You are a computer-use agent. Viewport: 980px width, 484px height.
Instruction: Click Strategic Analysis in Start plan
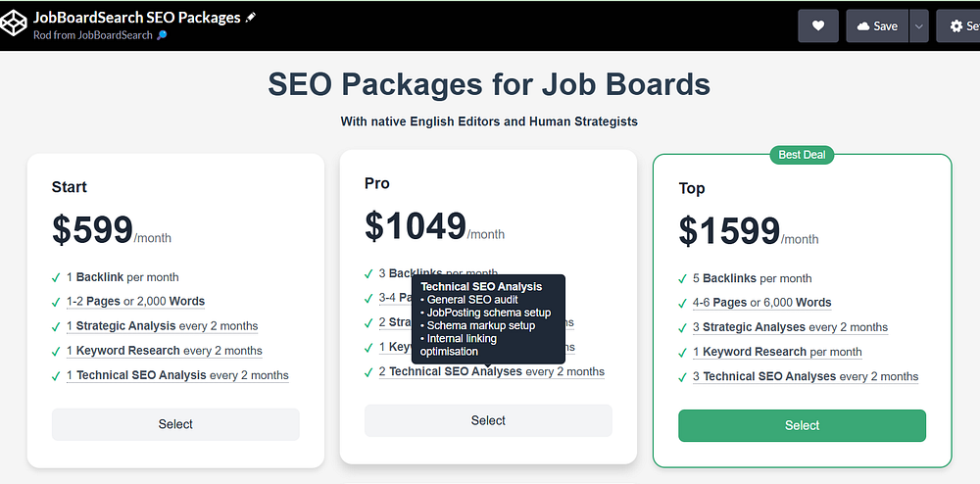click(125, 326)
